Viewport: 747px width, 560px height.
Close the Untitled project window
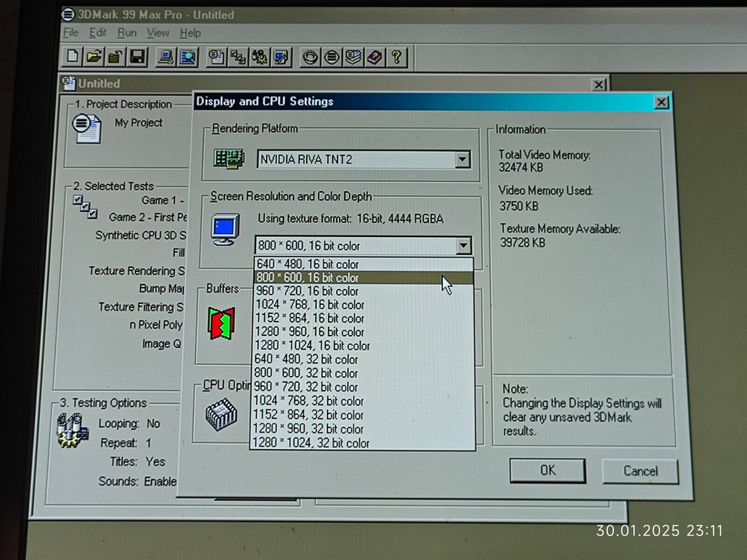(x=599, y=84)
